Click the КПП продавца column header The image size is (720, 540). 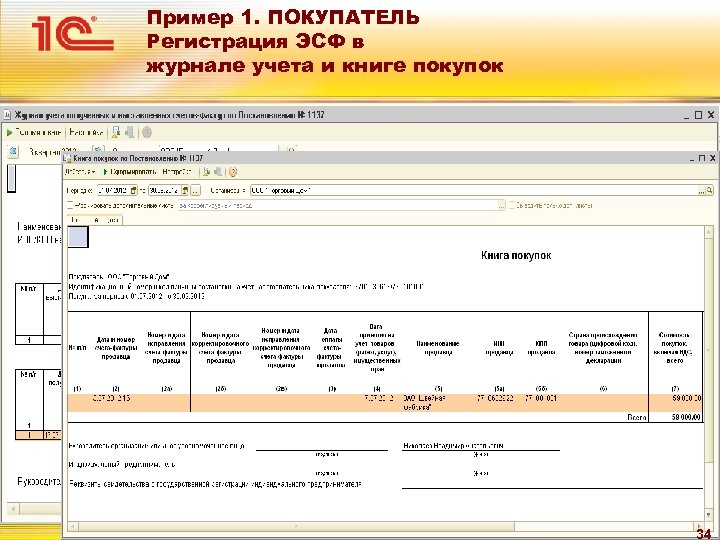tap(541, 348)
